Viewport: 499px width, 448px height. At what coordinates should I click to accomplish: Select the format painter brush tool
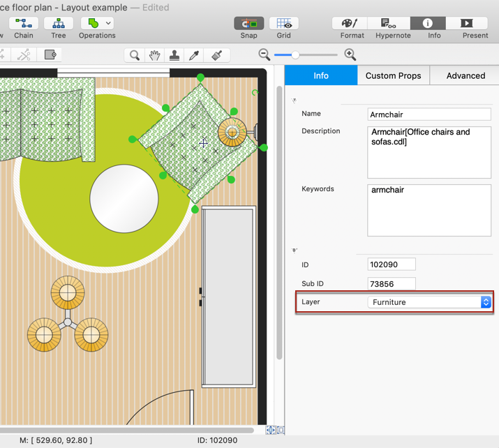pyautogui.click(x=216, y=55)
